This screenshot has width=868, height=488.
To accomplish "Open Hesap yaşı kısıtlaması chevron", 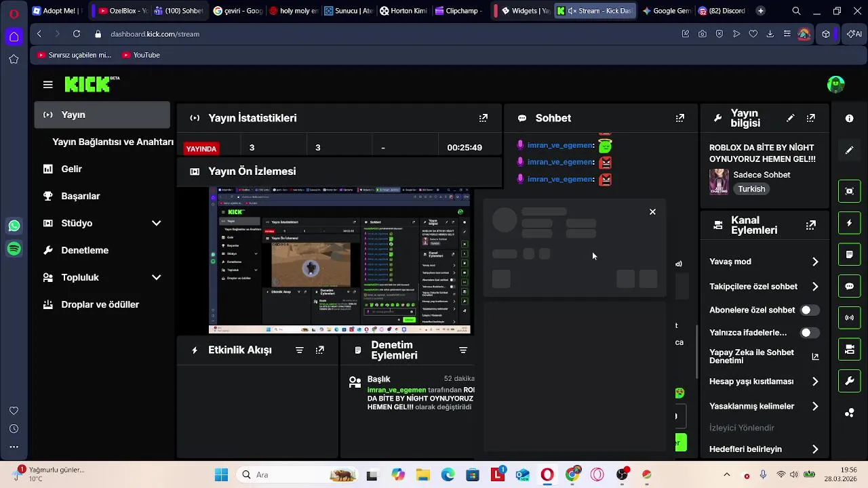I will pos(815,382).
